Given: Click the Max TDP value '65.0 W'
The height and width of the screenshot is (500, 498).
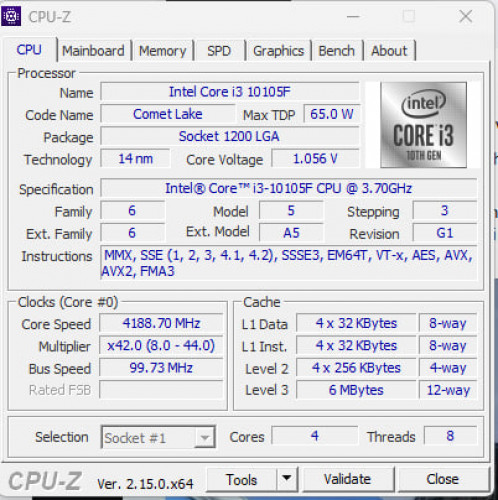Looking at the screenshot, I should coord(332,114).
